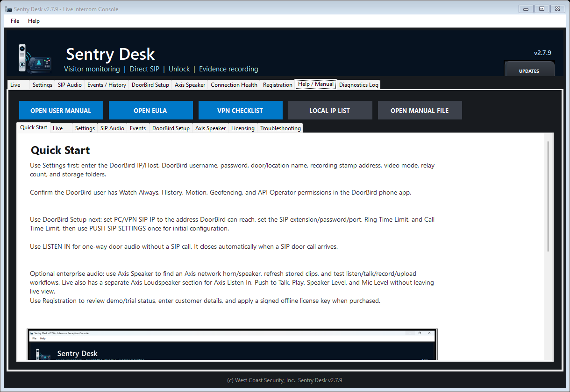Click the paragraph starting 'Use Settings first'
This screenshot has height=392, width=570.
coord(233,170)
